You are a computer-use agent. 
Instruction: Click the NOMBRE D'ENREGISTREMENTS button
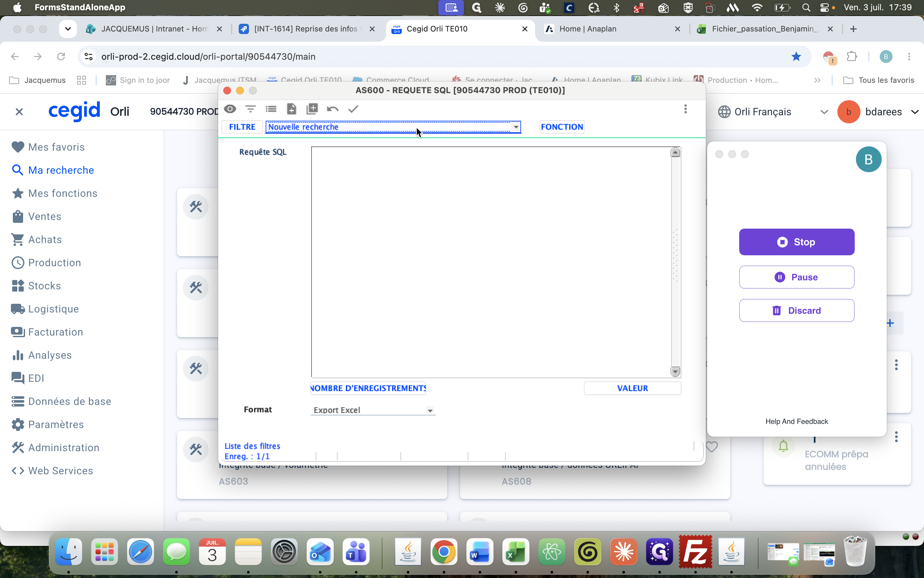coord(368,388)
